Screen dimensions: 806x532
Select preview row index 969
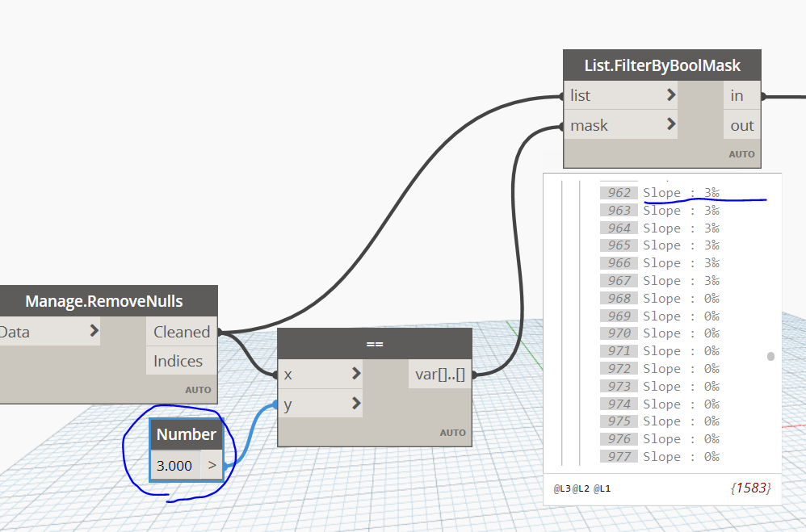click(619, 316)
